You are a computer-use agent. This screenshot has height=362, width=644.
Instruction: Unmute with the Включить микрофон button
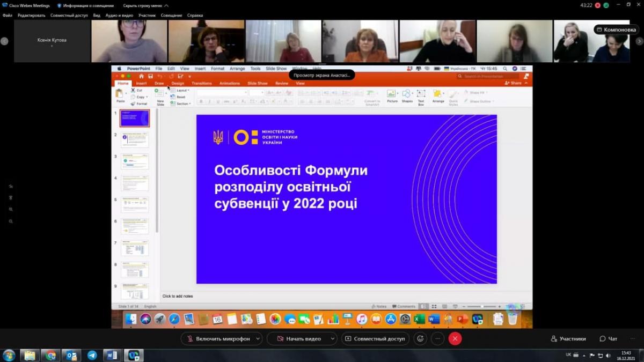tap(217, 339)
